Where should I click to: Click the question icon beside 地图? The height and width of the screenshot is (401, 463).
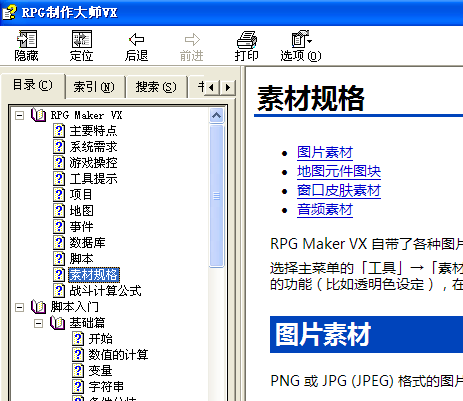(x=59, y=211)
